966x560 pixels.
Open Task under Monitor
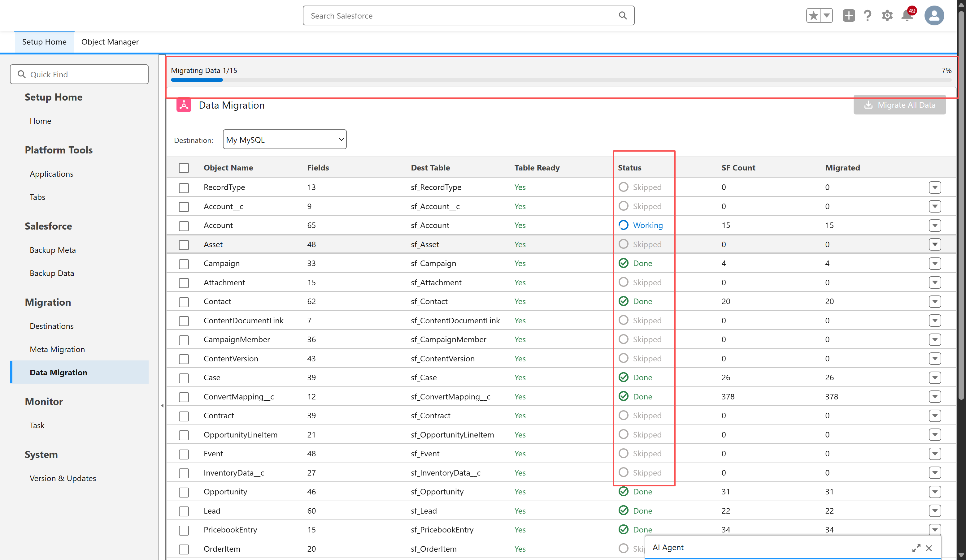[37, 425]
